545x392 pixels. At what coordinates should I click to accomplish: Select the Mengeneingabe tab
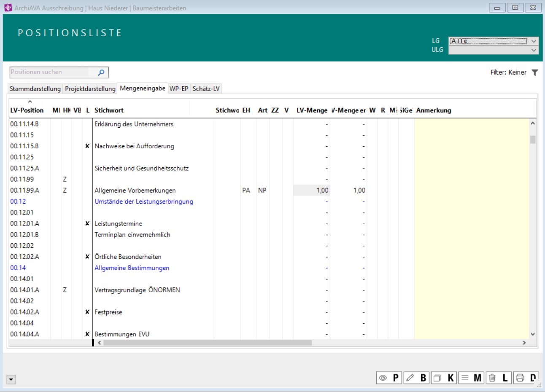coord(143,88)
